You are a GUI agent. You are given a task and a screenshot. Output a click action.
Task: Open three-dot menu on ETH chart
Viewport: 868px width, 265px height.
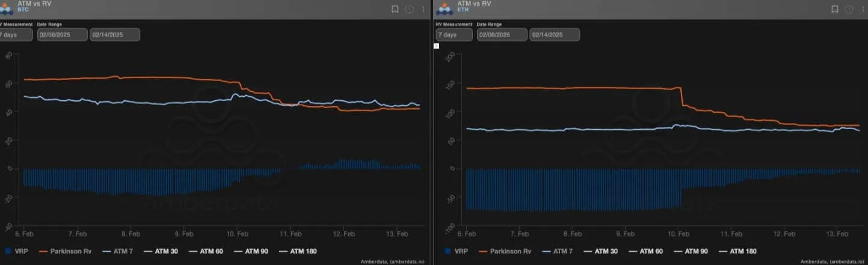tap(863, 9)
